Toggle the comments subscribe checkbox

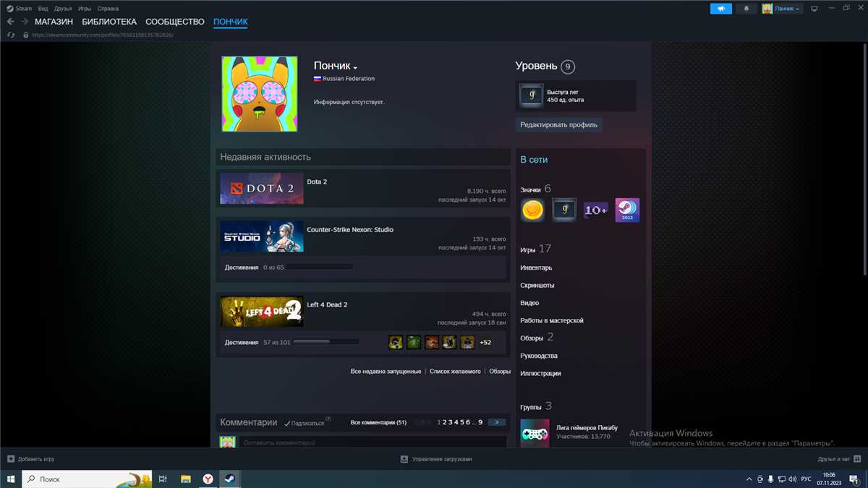point(288,423)
